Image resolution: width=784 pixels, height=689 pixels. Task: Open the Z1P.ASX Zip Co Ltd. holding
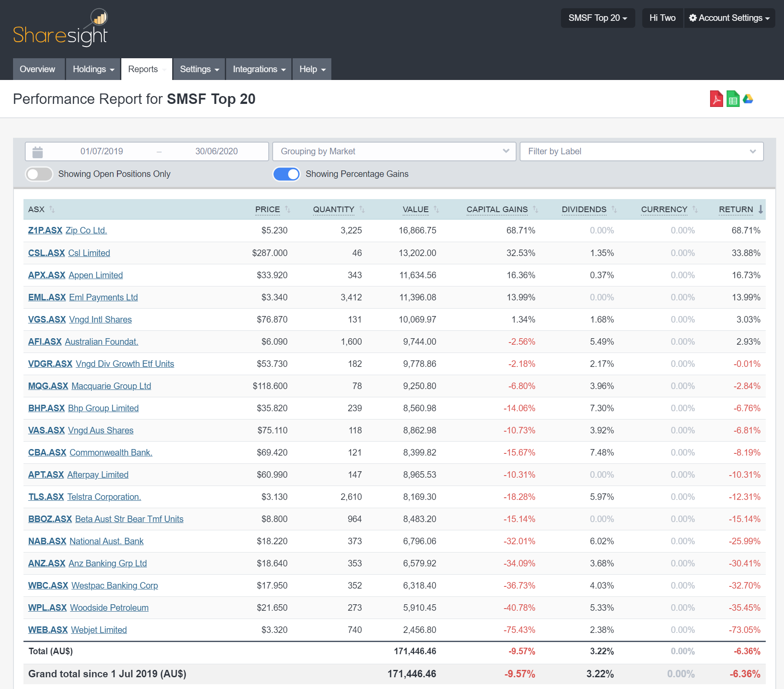[67, 231]
